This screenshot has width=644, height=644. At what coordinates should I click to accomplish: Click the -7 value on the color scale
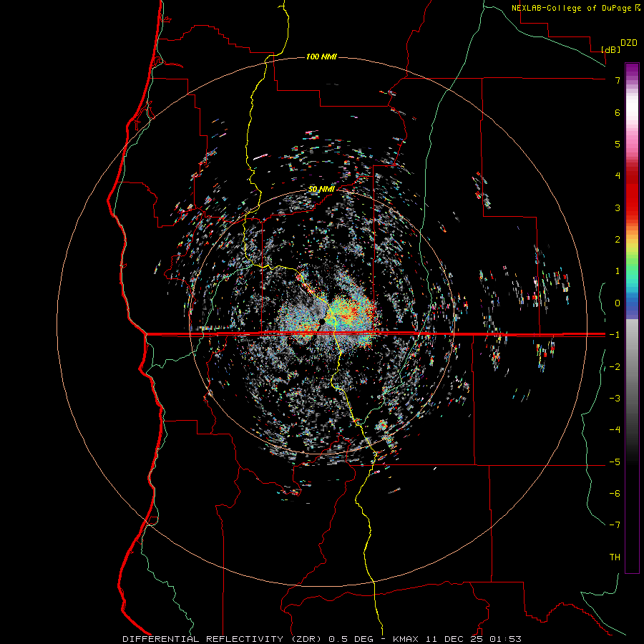[615, 525]
